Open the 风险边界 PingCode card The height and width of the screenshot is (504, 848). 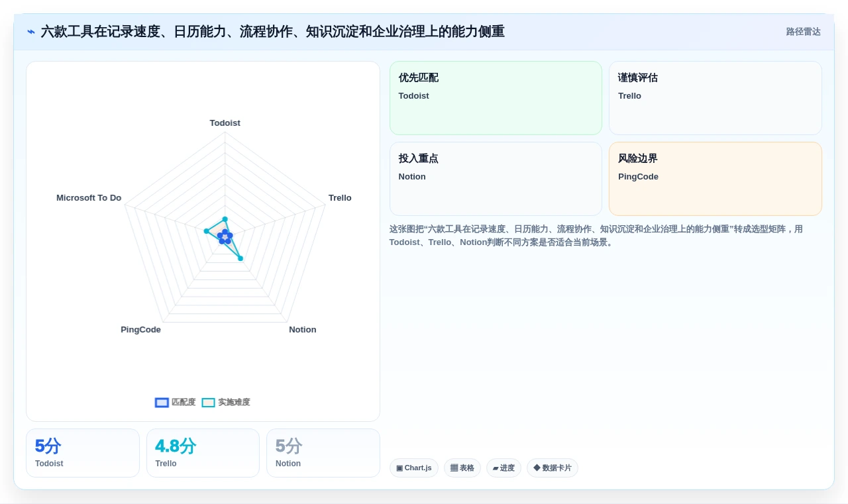tap(715, 179)
